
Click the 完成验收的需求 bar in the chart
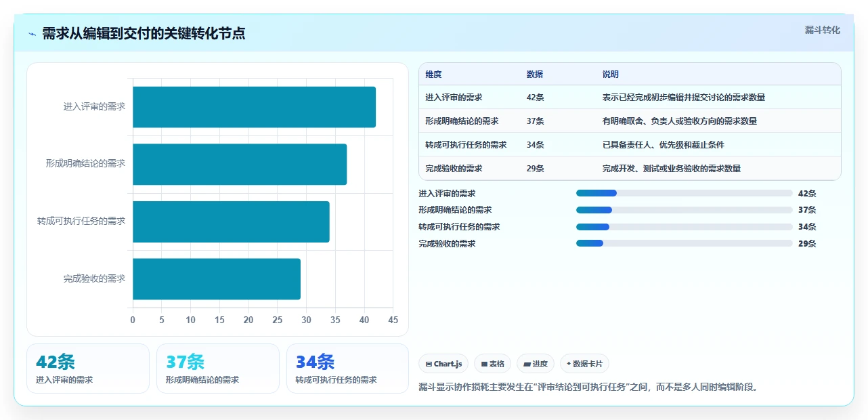click(217, 278)
